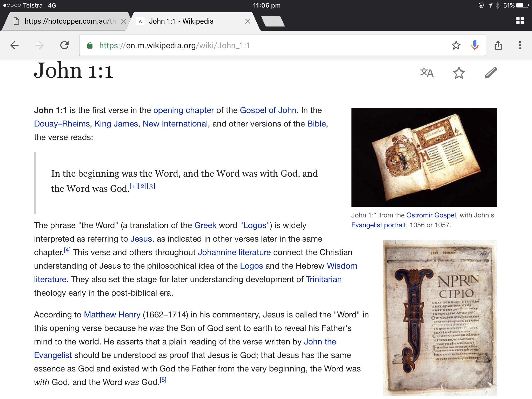
Task: Close the hotcopper.com.au tab
Action: pos(124,21)
